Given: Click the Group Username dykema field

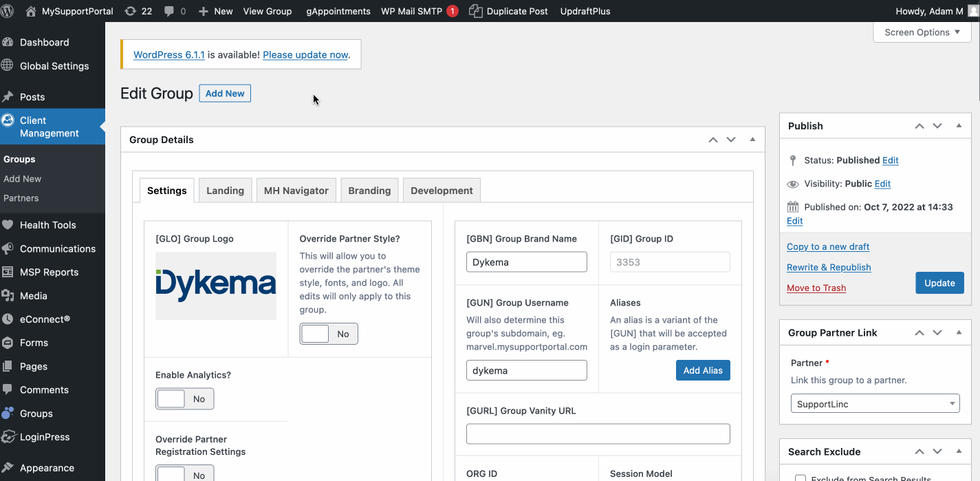Looking at the screenshot, I should [527, 370].
